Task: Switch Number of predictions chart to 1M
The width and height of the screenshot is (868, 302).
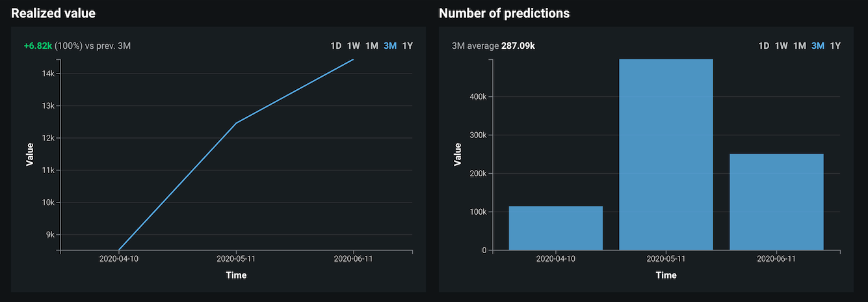Action: pyautogui.click(x=800, y=46)
